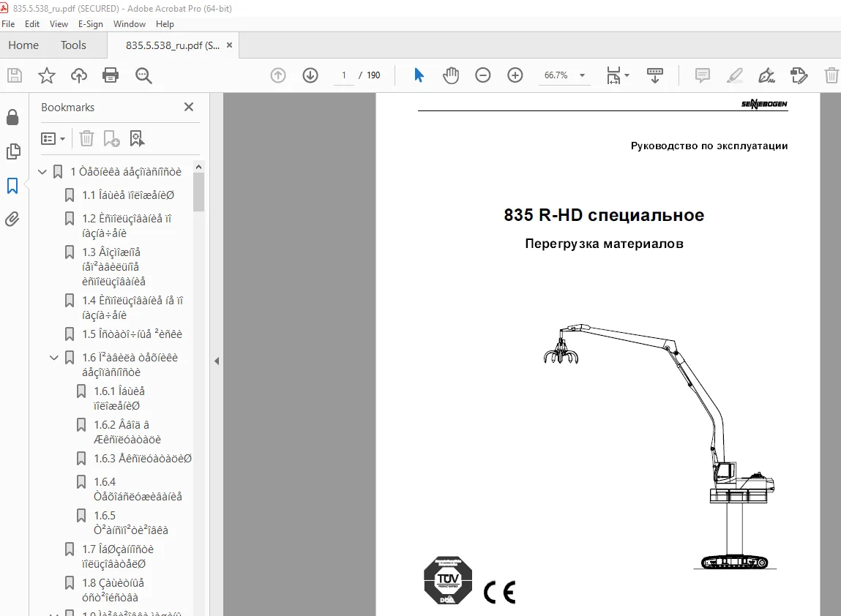Toggle the Bookmarks panel icon in the sidebar
Screen dimensions: 841x616
click(x=13, y=186)
